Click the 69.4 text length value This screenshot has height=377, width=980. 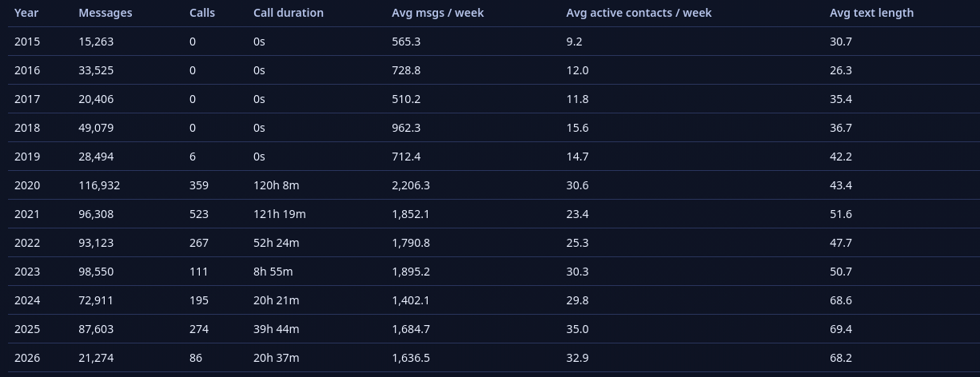(x=841, y=329)
